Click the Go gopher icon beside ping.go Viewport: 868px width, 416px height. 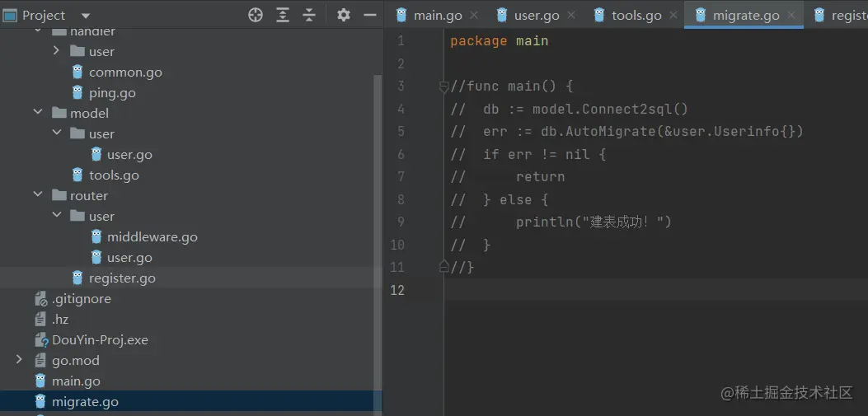click(77, 91)
